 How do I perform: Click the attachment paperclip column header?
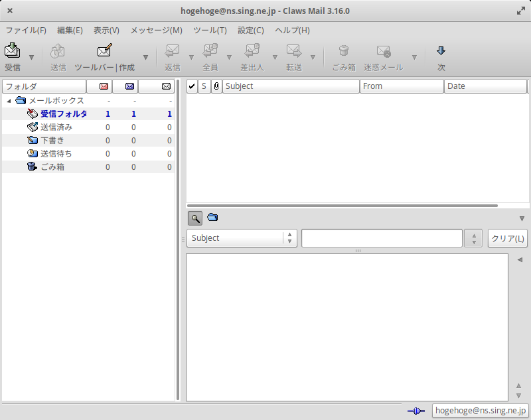click(216, 86)
